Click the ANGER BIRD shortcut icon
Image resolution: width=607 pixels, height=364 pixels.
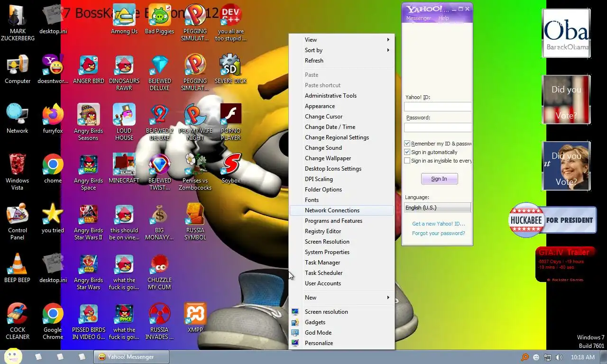point(88,70)
